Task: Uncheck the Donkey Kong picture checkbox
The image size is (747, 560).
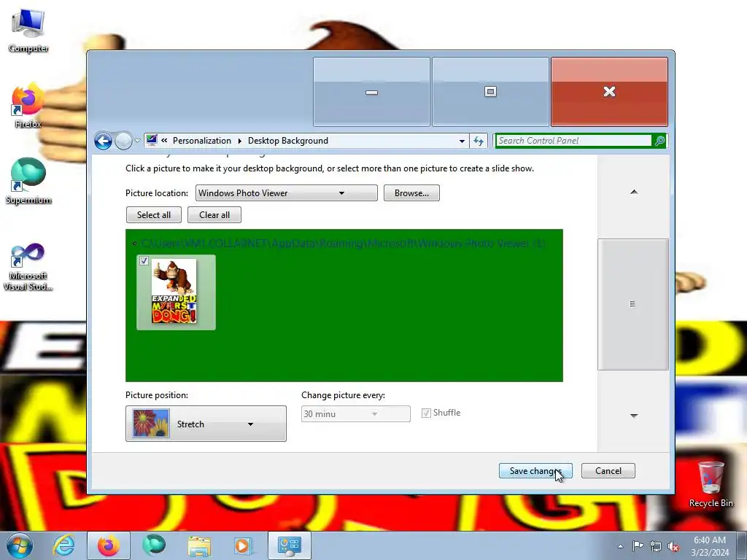Action: tap(144, 261)
